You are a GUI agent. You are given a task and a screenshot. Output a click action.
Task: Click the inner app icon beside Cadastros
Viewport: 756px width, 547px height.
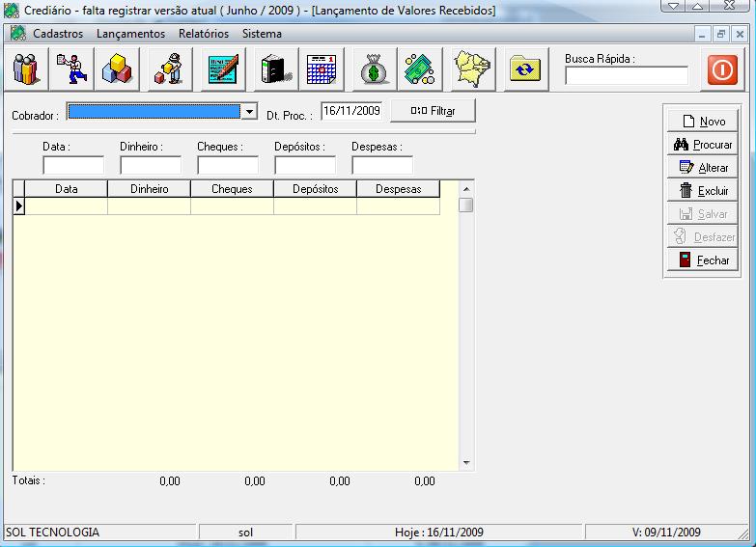pos(17,33)
